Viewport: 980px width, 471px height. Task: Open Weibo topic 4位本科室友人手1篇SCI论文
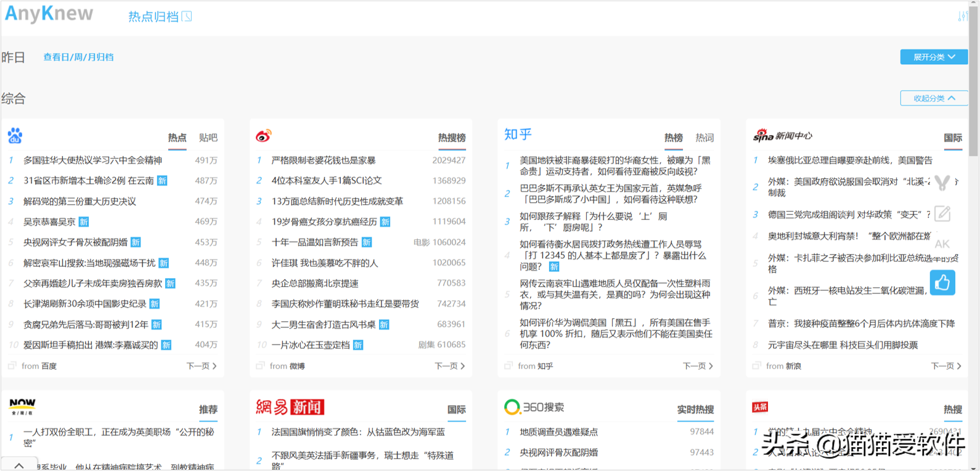(327, 181)
